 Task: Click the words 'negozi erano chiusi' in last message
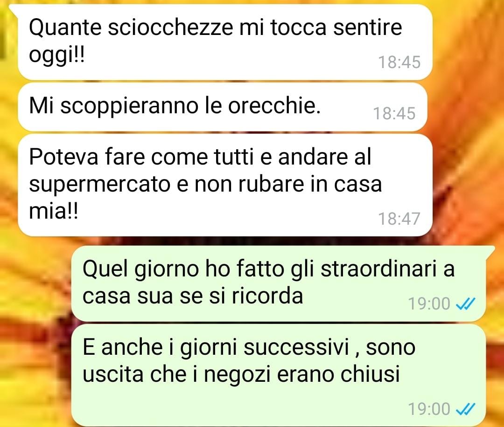302,374
